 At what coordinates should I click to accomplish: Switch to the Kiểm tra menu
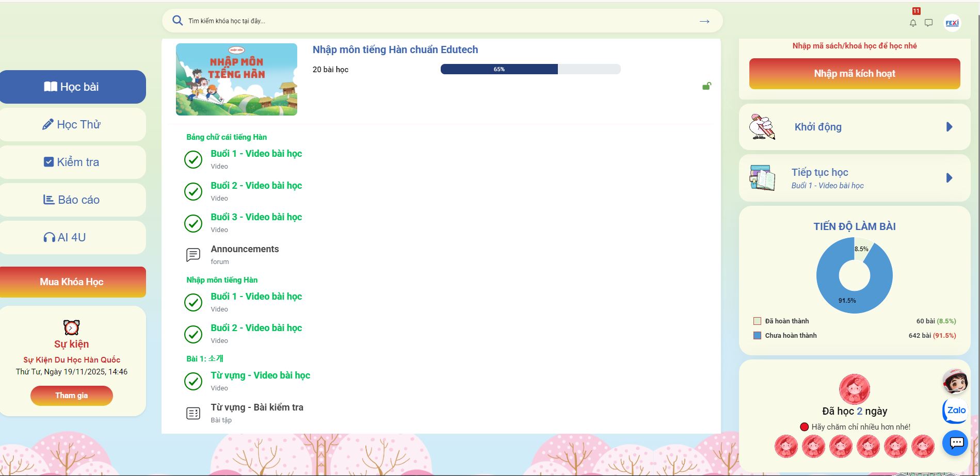tap(72, 162)
